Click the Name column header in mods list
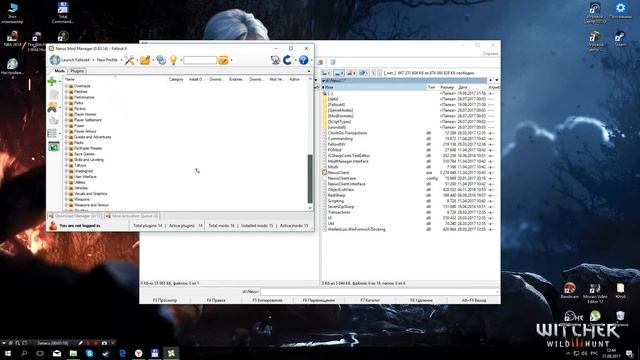 tap(116, 79)
